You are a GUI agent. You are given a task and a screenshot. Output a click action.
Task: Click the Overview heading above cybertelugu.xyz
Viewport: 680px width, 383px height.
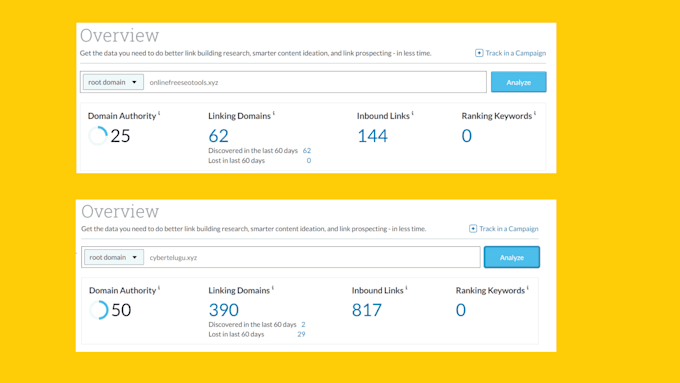(120, 211)
